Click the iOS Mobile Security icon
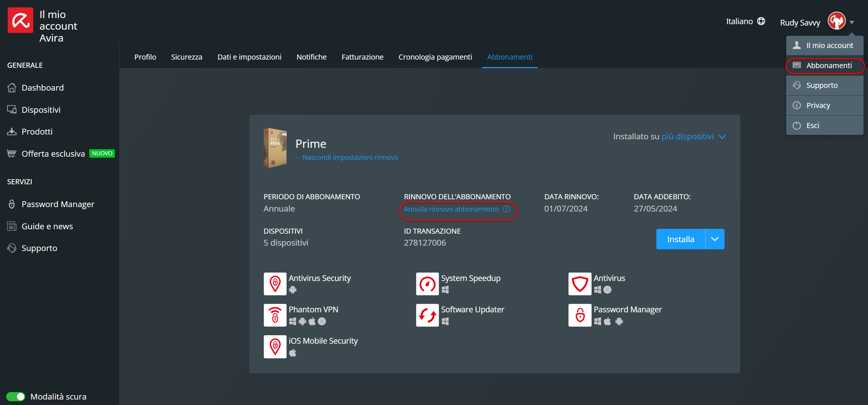The height and width of the screenshot is (405, 868). click(275, 346)
